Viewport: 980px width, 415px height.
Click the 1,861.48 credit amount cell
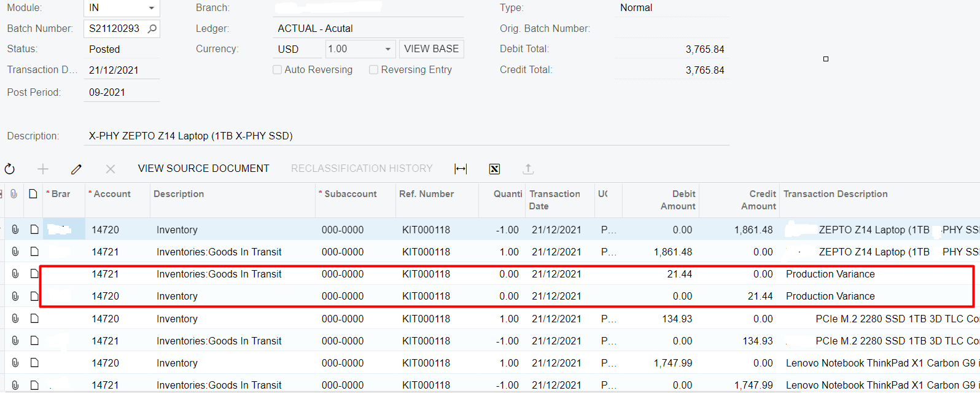point(739,230)
